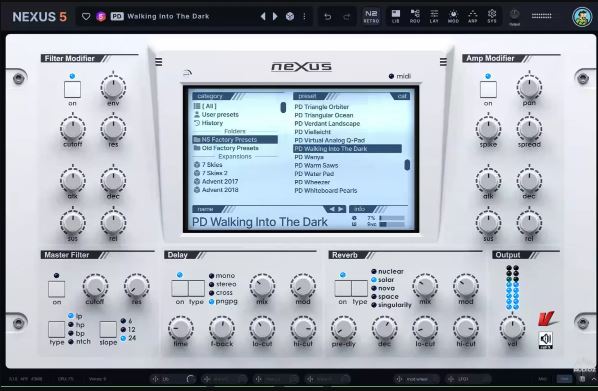Select the stereo delay mode
Viewport: 598px width, 391px height.
tap(223, 284)
